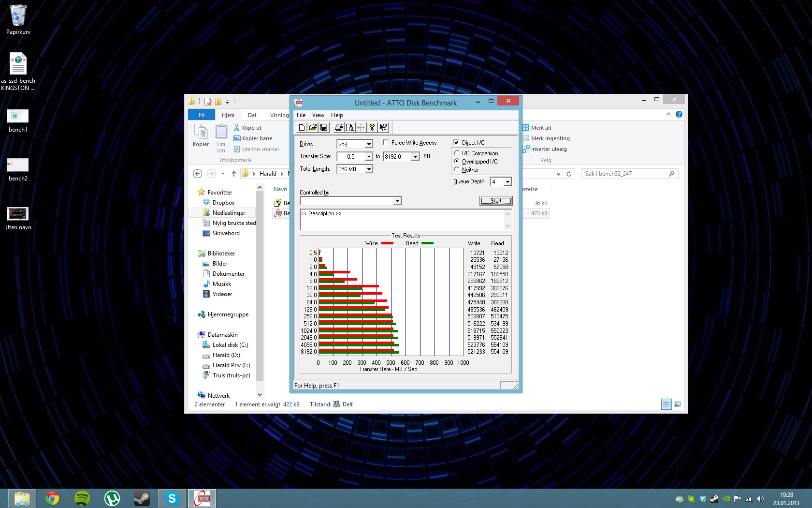Open Print Preview from the toolbar

click(x=349, y=128)
